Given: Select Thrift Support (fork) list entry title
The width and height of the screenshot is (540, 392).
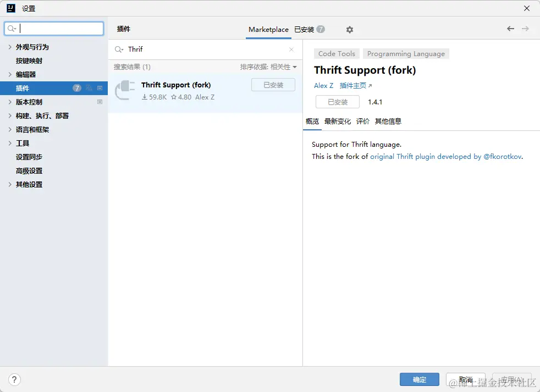Looking at the screenshot, I should click(176, 85).
